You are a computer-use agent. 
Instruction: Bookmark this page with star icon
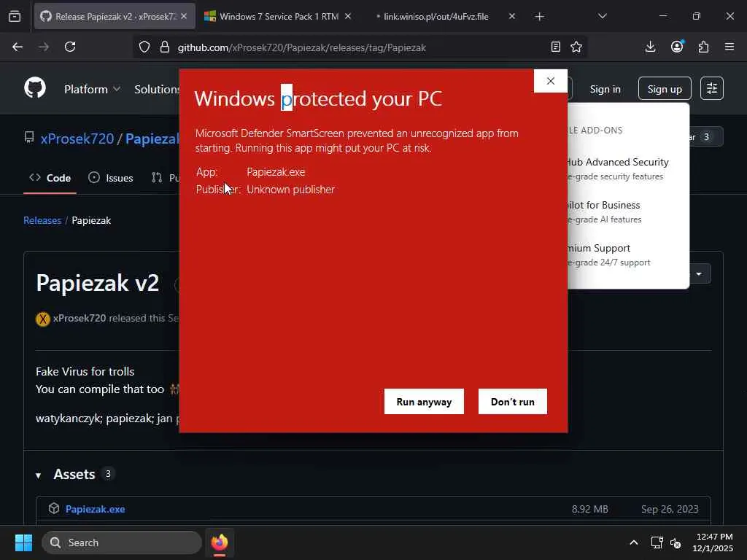pyautogui.click(x=576, y=47)
